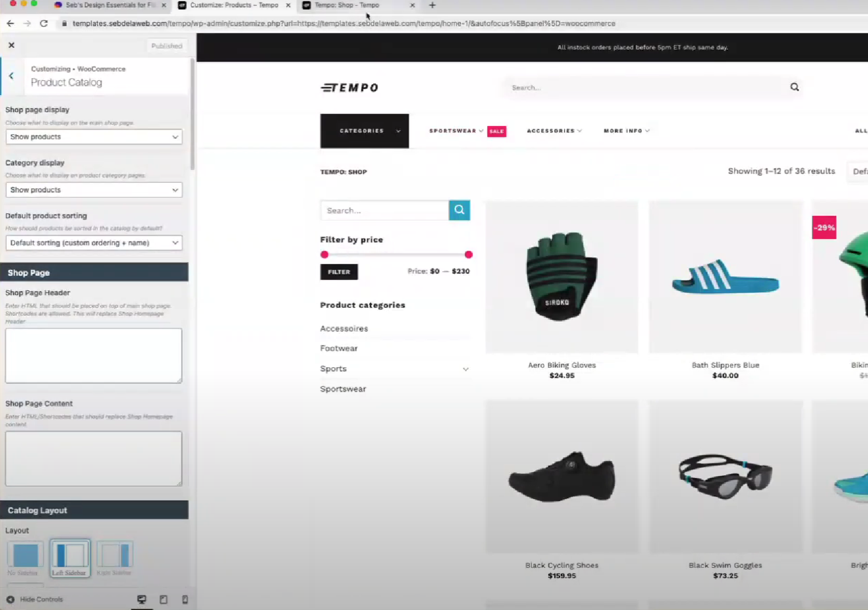Reload the page with the browser refresh icon

click(x=44, y=23)
